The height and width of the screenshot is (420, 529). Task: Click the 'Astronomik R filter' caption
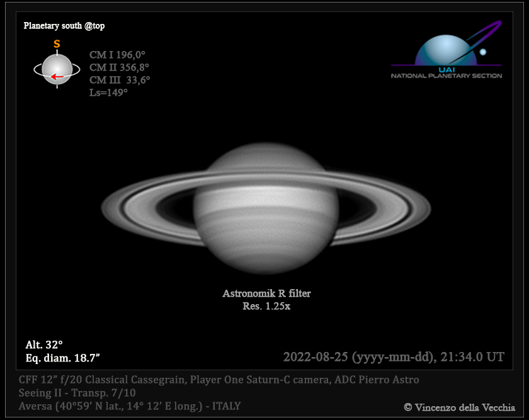[266, 293]
